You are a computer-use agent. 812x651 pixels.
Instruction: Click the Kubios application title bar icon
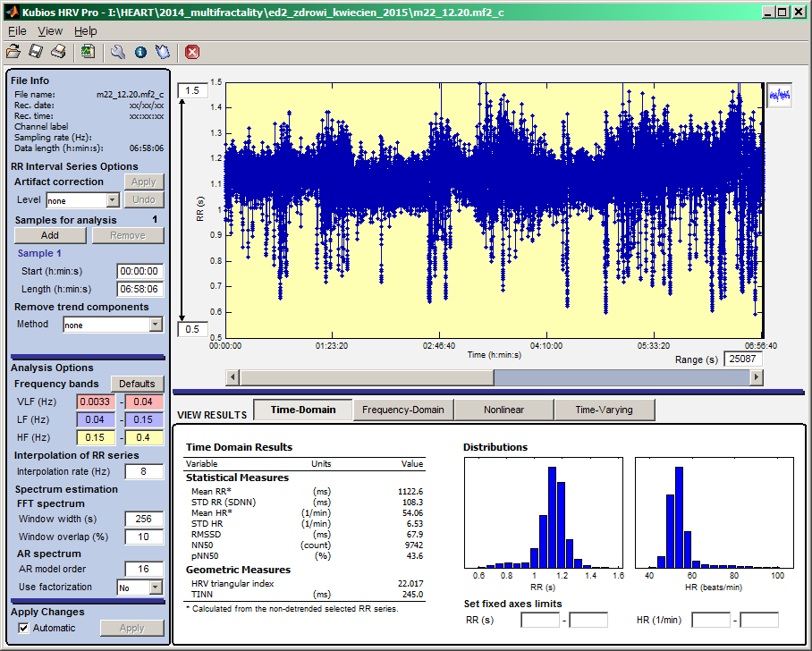click(12, 12)
